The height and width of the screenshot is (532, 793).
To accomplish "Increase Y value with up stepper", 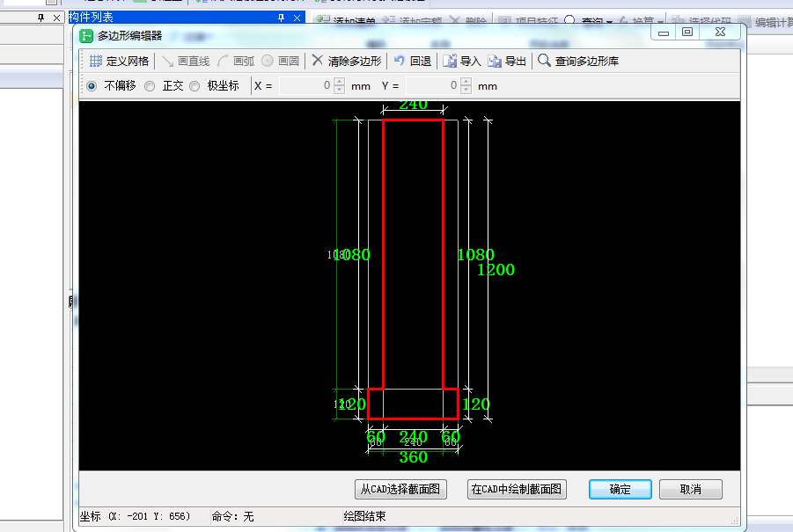I will (x=466, y=82).
